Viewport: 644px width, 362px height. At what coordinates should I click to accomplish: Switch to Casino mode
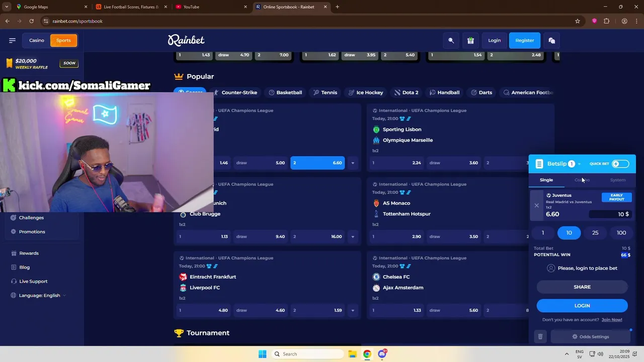pyautogui.click(x=37, y=40)
